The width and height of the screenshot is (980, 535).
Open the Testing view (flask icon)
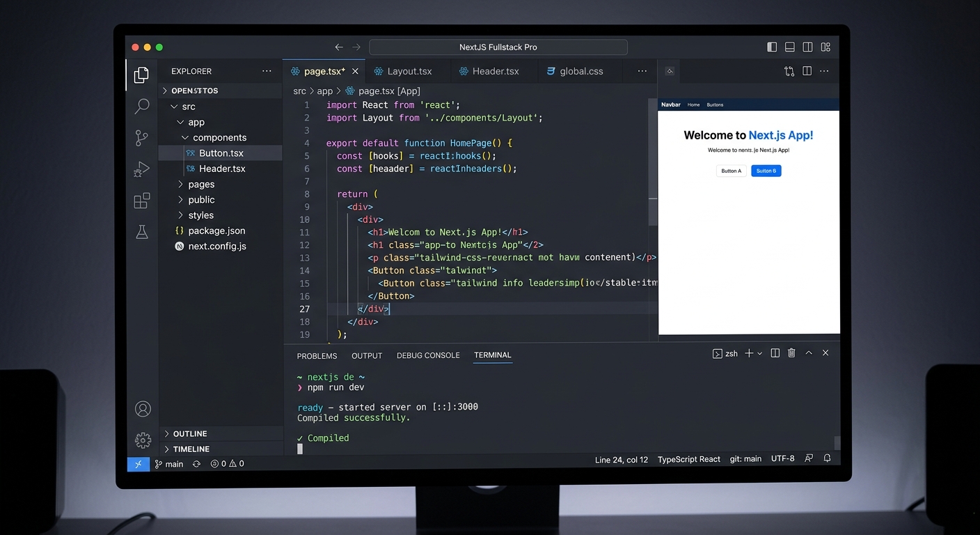pos(142,231)
